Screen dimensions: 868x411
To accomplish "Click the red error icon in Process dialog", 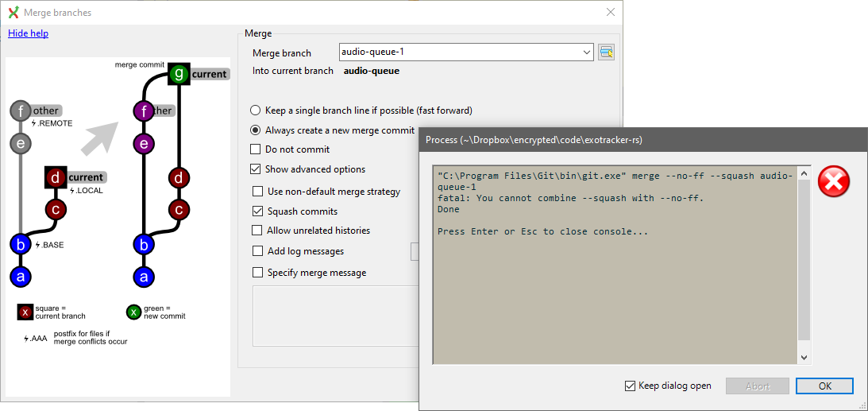I will click(x=833, y=181).
